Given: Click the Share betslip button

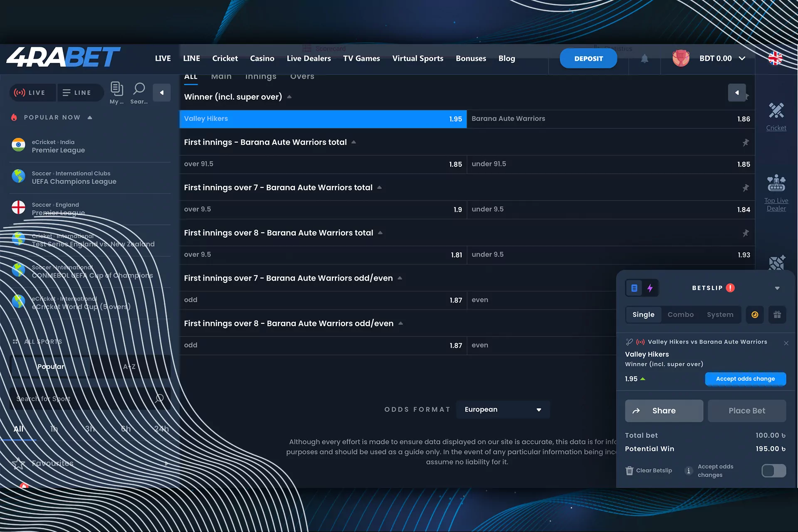Looking at the screenshot, I should 664,411.
